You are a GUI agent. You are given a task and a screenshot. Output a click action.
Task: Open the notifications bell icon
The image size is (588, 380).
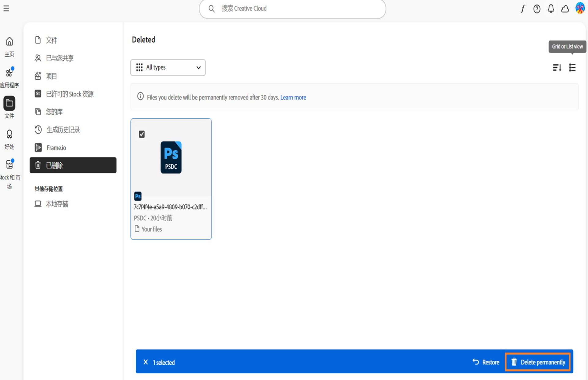tap(551, 9)
